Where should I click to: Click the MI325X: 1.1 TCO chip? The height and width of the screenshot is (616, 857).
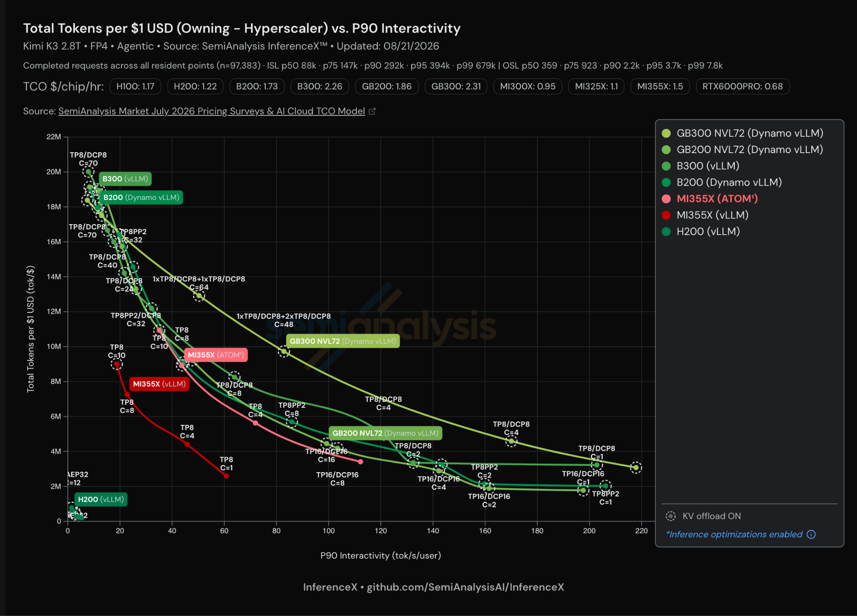click(x=596, y=87)
